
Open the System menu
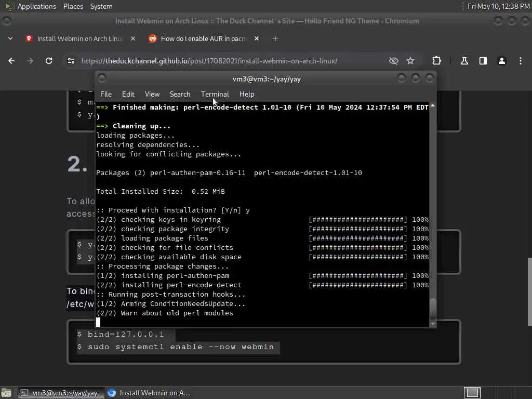(101, 6)
